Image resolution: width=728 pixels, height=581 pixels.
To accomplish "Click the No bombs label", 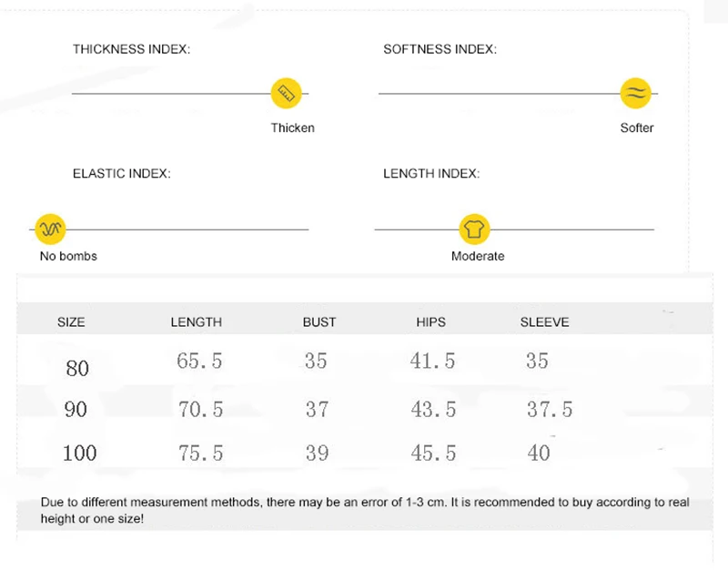I will tap(68, 256).
